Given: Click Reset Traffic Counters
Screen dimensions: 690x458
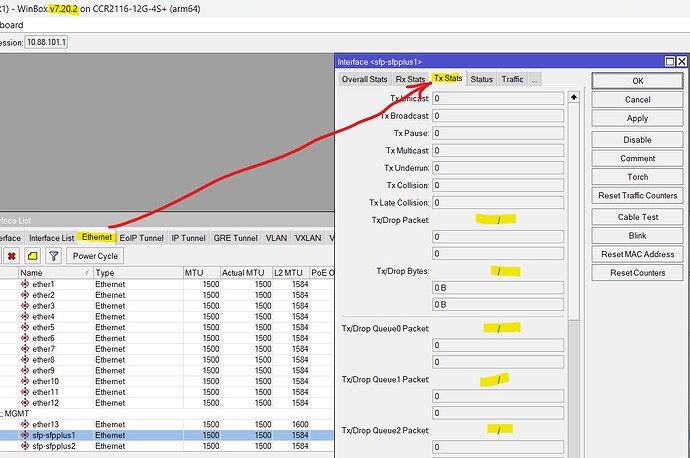Looking at the screenshot, I should pos(637,195).
